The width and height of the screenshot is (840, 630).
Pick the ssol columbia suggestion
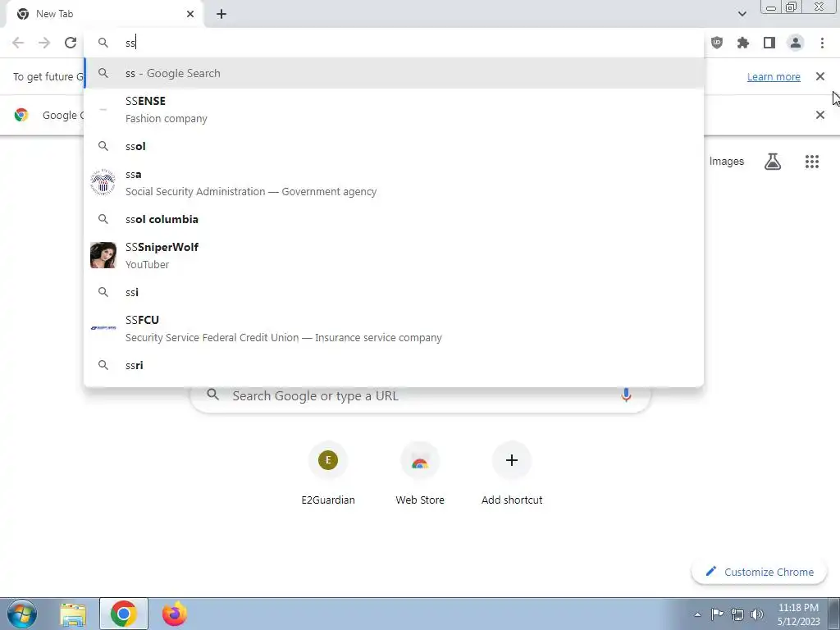394,219
